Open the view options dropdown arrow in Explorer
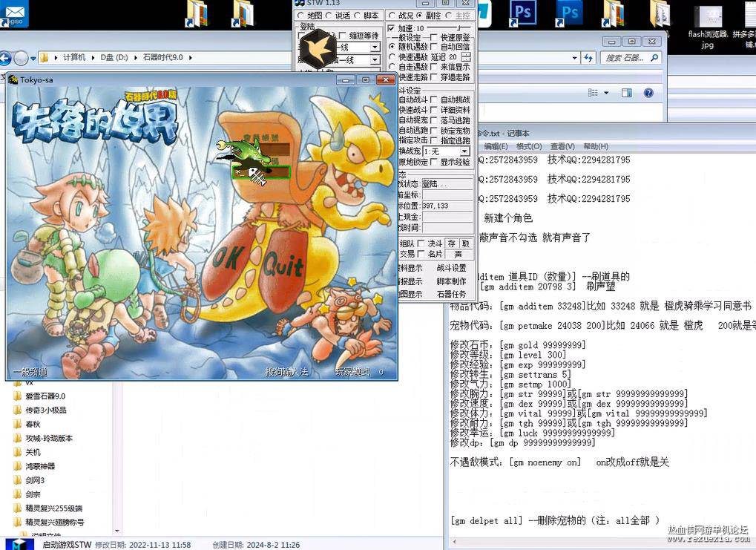The height and width of the screenshot is (550, 756). (606, 93)
